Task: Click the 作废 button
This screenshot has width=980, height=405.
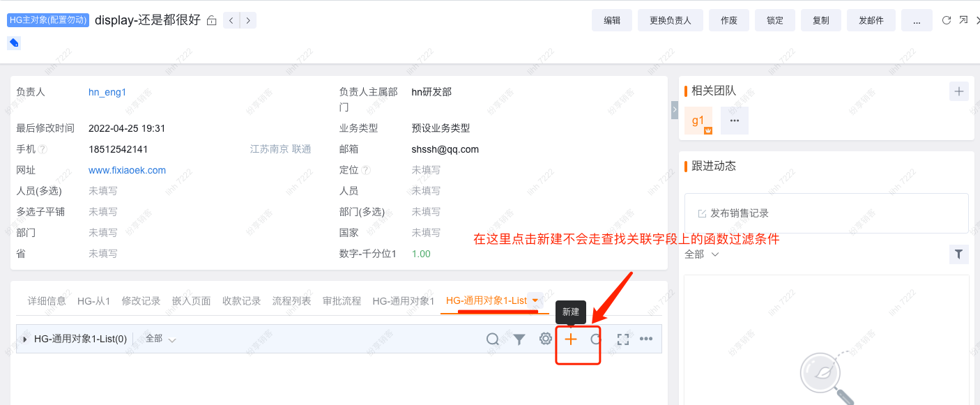Action: [729, 20]
